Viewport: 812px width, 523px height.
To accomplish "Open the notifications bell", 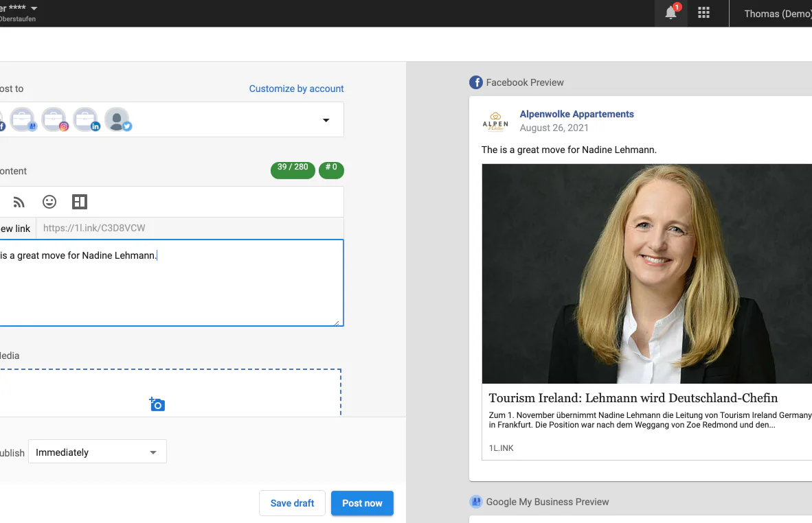I will click(x=671, y=12).
